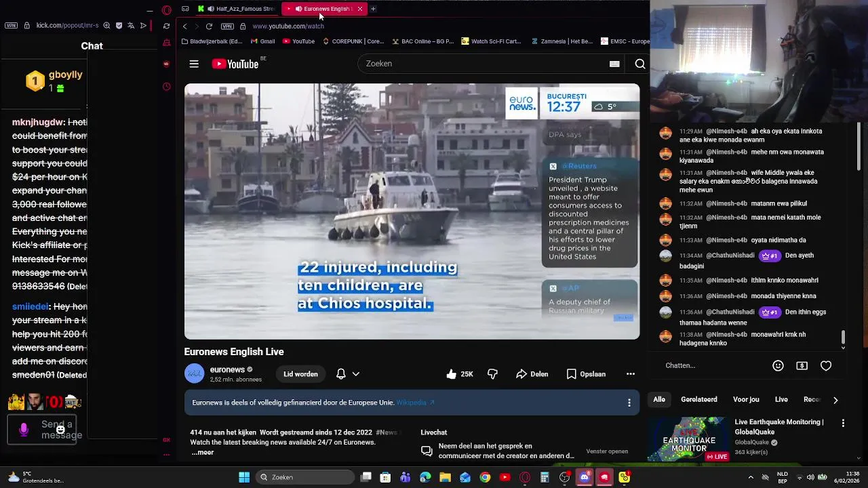Open Discord from the taskbar

coord(585,477)
